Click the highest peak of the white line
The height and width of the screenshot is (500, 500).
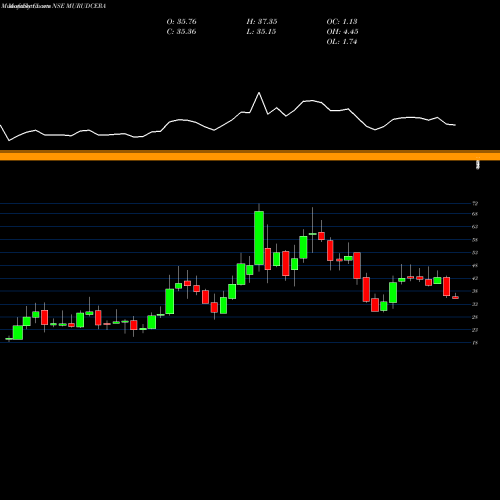click(x=259, y=93)
